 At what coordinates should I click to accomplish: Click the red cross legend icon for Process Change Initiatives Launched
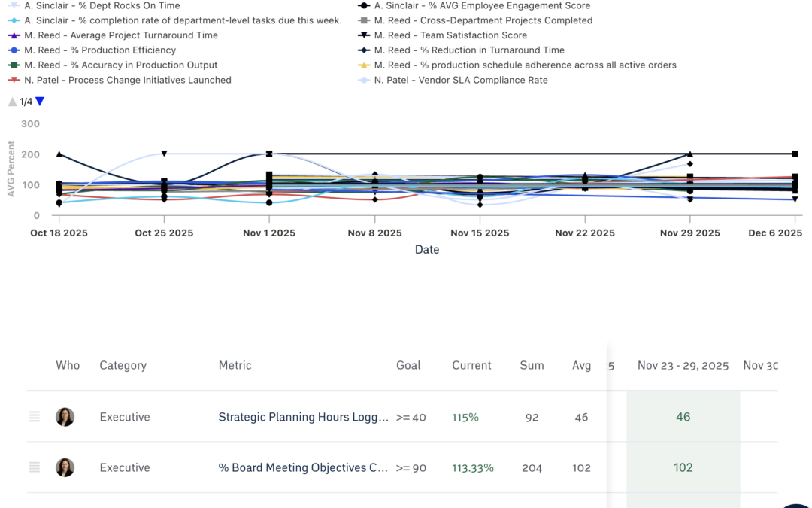13,80
